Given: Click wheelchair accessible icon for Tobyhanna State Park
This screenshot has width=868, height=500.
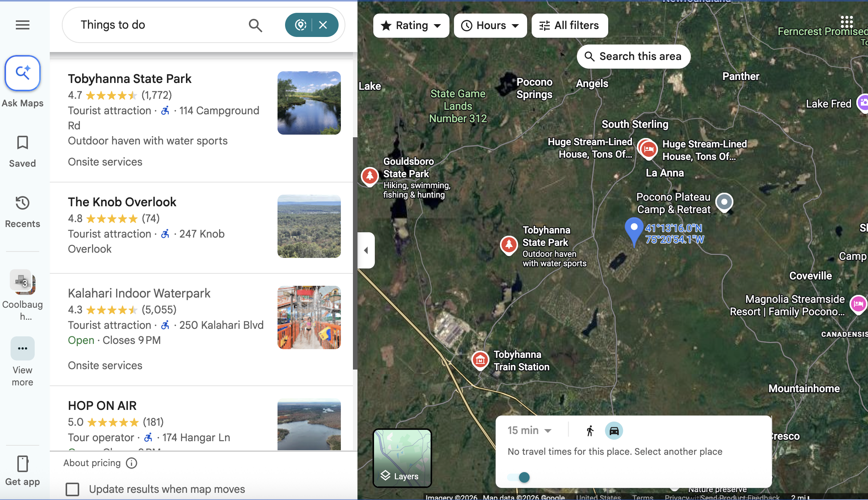Looking at the screenshot, I should (165, 110).
